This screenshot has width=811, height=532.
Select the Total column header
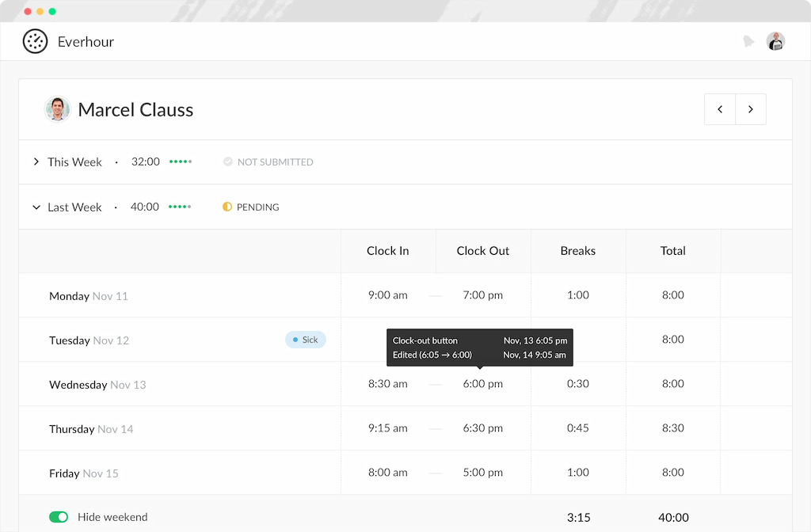[672, 251]
